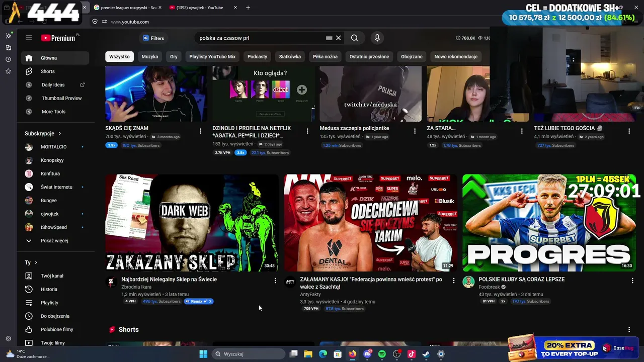The width and height of the screenshot is (644, 362).
Task: Open Daily Ideas sidebar link
Action: tap(55, 85)
